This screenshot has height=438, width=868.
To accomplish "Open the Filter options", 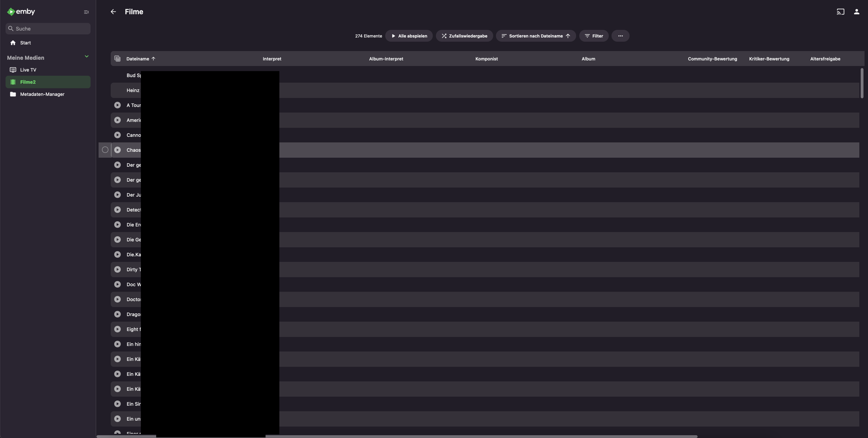I will [593, 36].
